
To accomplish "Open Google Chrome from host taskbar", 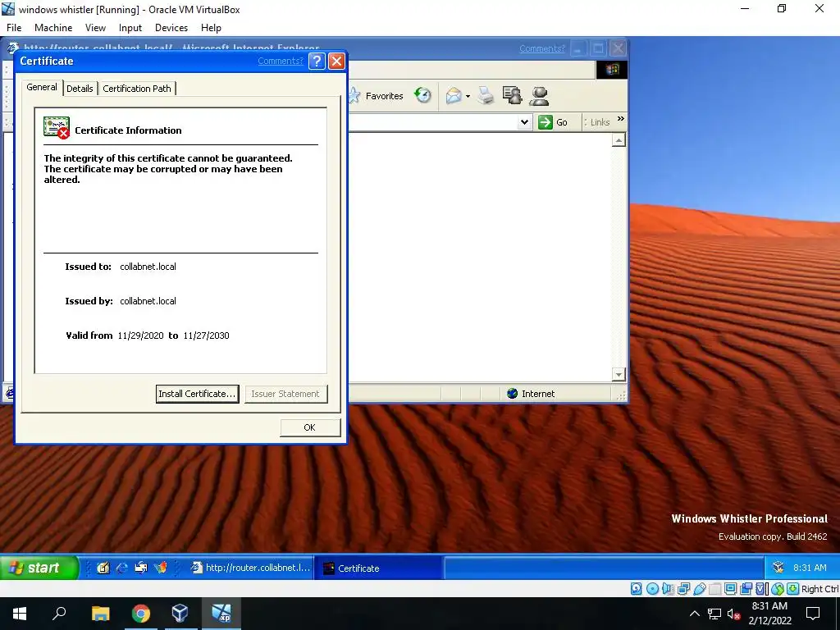I will click(x=140, y=614).
